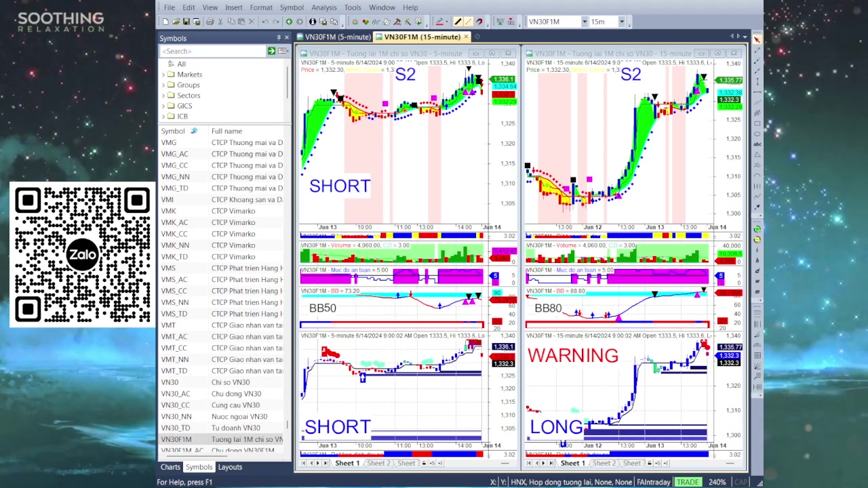Open the line color dropdown arrow
Viewport: 868px width, 488px height.
point(447,22)
